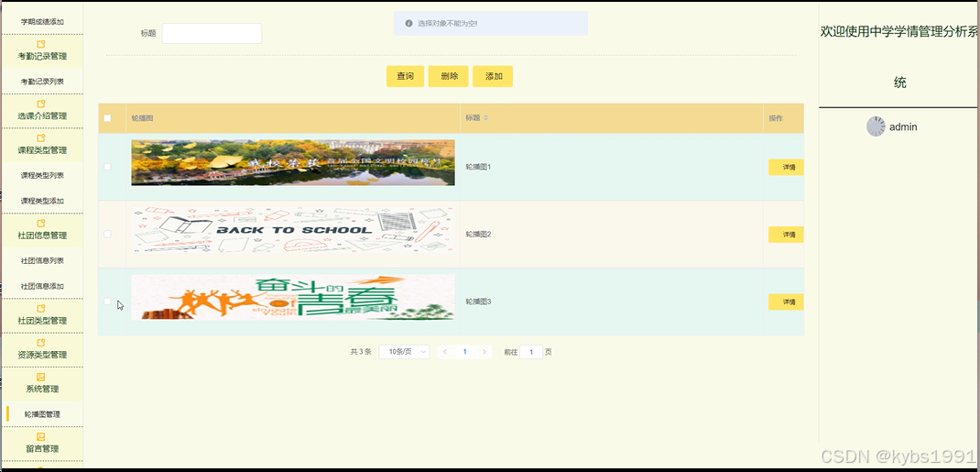Open the 10条/页 page size dropdown

pyautogui.click(x=404, y=352)
